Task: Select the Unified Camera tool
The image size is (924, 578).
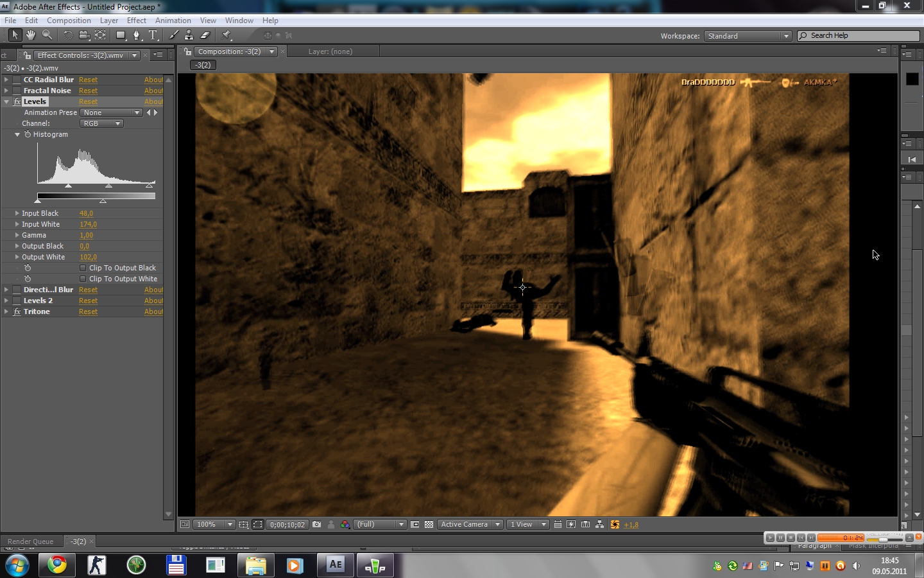Action: pos(83,35)
